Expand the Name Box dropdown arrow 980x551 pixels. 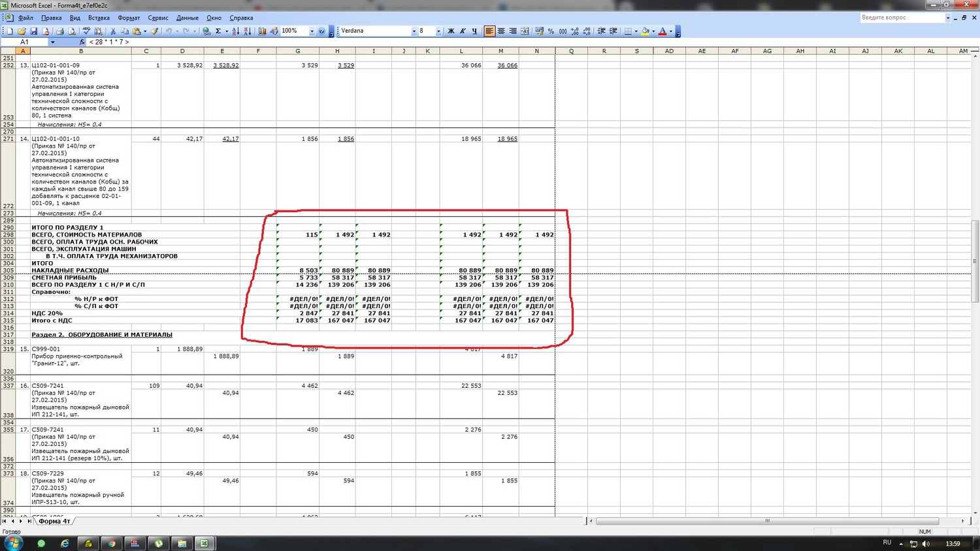point(53,42)
